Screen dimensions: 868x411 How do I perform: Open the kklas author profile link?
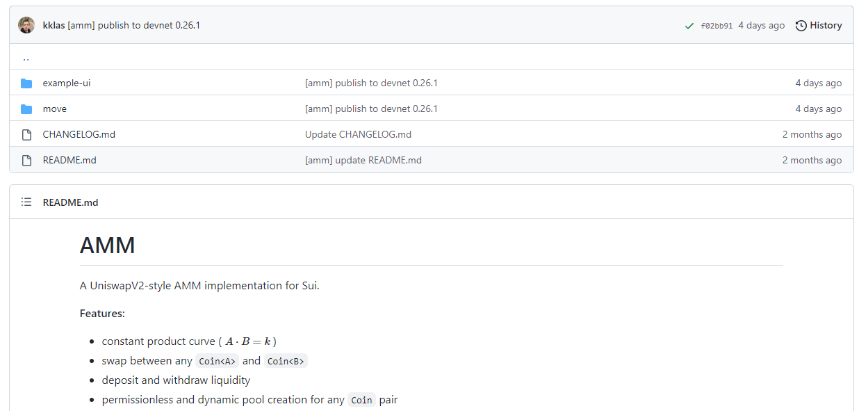pyautogui.click(x=54, y=26)
